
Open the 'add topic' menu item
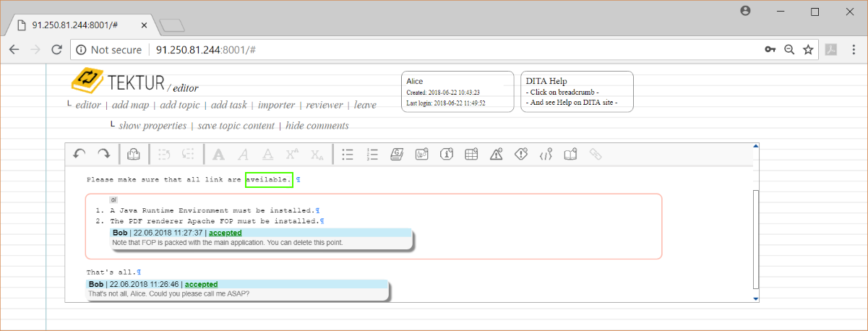(x=179, y=105)
